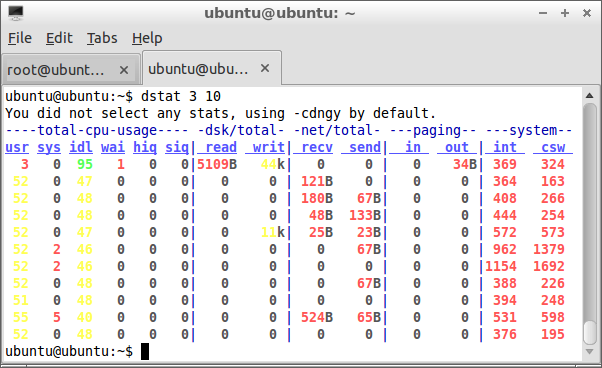602x368 pixels.
Task: Open the Edit menu
Action: tap(59, 38)
